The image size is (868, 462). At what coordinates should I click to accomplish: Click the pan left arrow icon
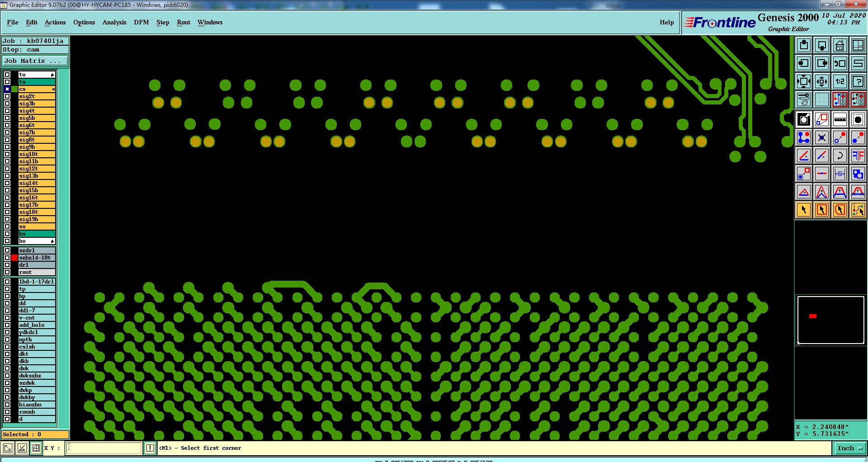(x=804, y=63)
